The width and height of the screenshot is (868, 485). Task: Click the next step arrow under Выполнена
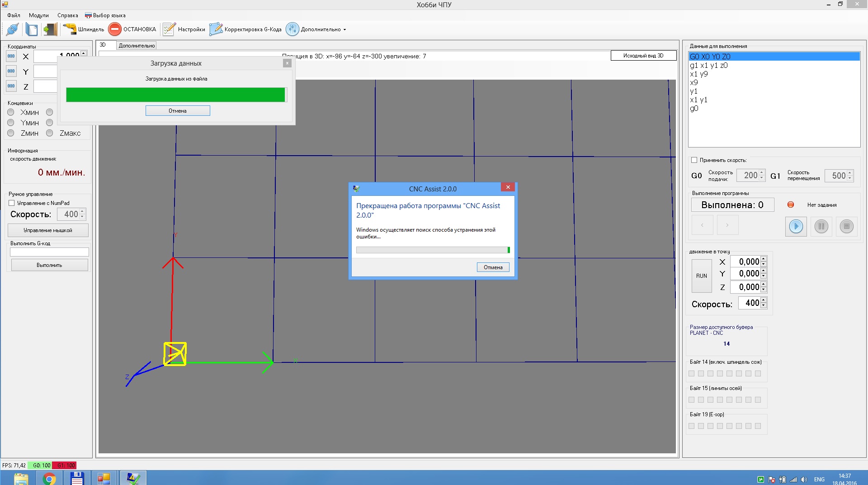[727, 225]
